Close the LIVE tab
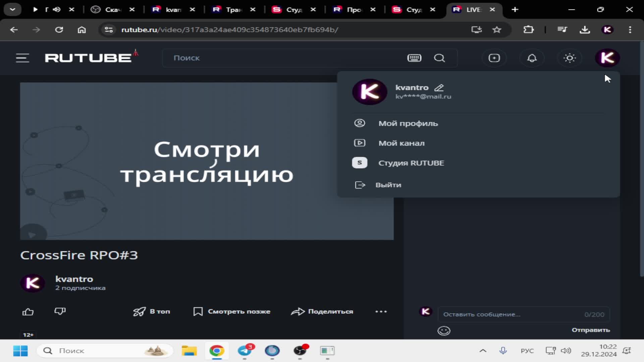 tap(492, 10)
